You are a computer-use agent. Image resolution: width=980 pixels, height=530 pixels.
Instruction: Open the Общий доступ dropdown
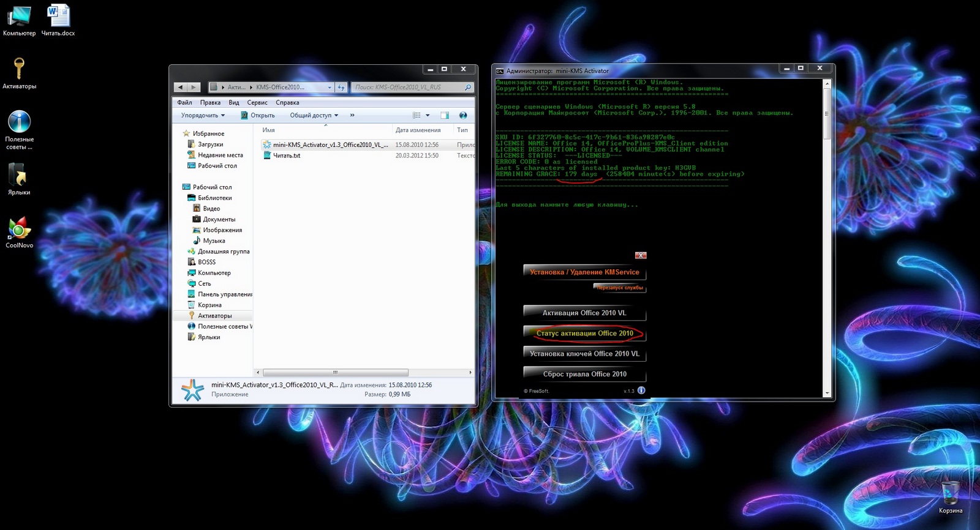coord(314,115)
